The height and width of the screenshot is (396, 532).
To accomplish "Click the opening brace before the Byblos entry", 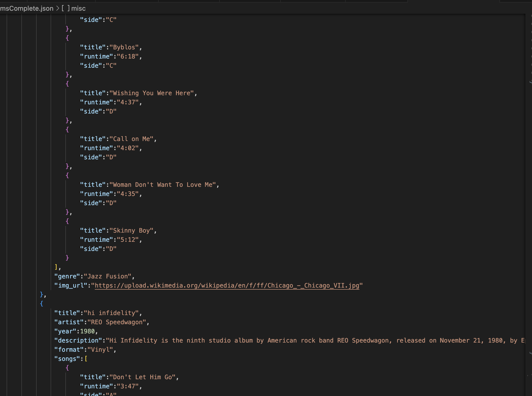I will pos(67,38).
